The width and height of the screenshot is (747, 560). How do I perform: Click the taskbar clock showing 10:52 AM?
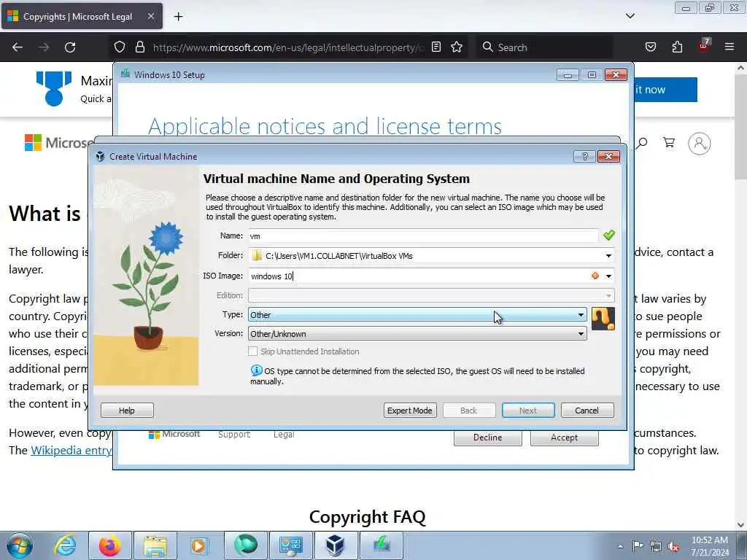[710, 545]
